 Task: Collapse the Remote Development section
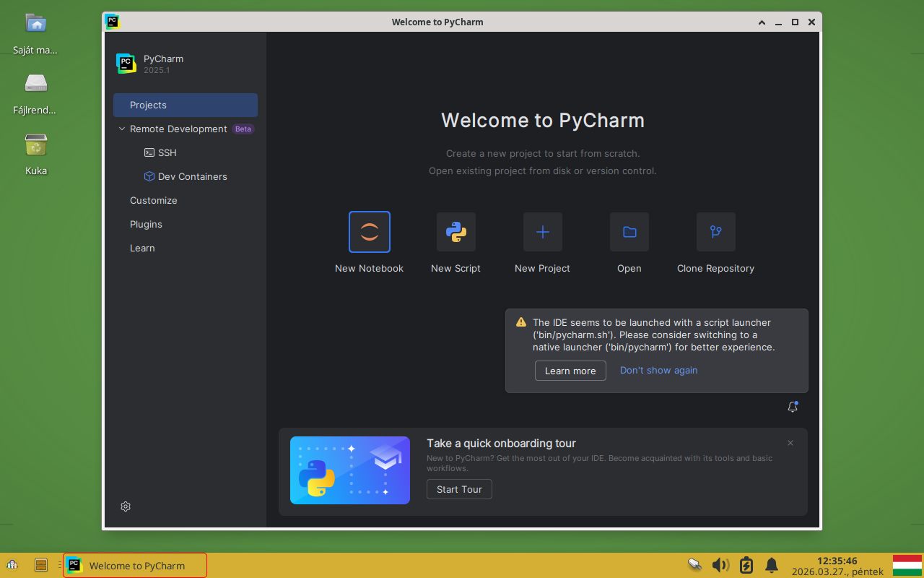point(121,129)
